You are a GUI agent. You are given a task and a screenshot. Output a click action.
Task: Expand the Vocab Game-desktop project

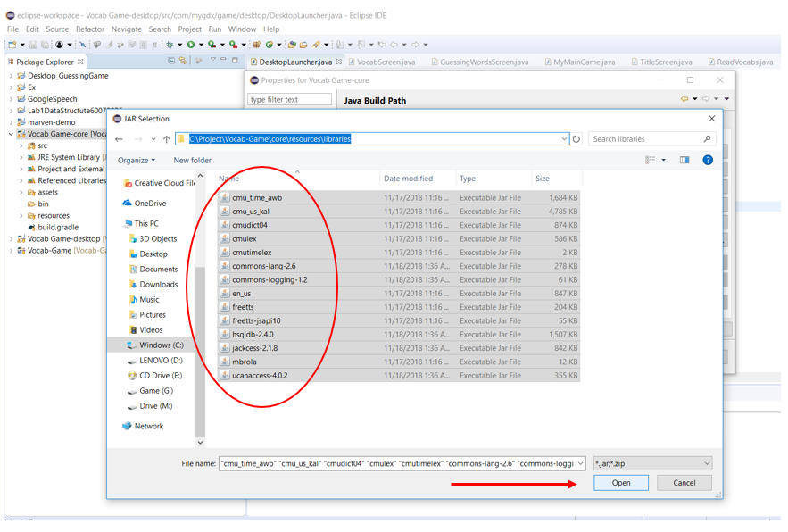11,239
